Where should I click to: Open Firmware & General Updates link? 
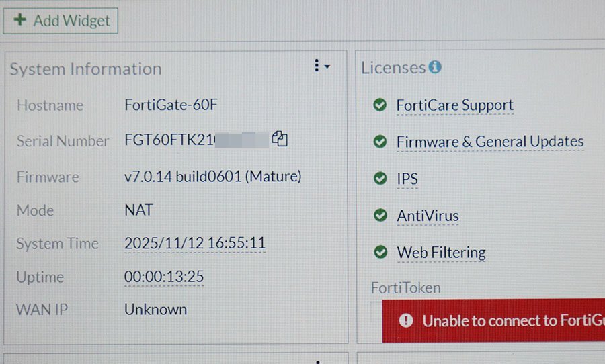(x=490, y=142)
